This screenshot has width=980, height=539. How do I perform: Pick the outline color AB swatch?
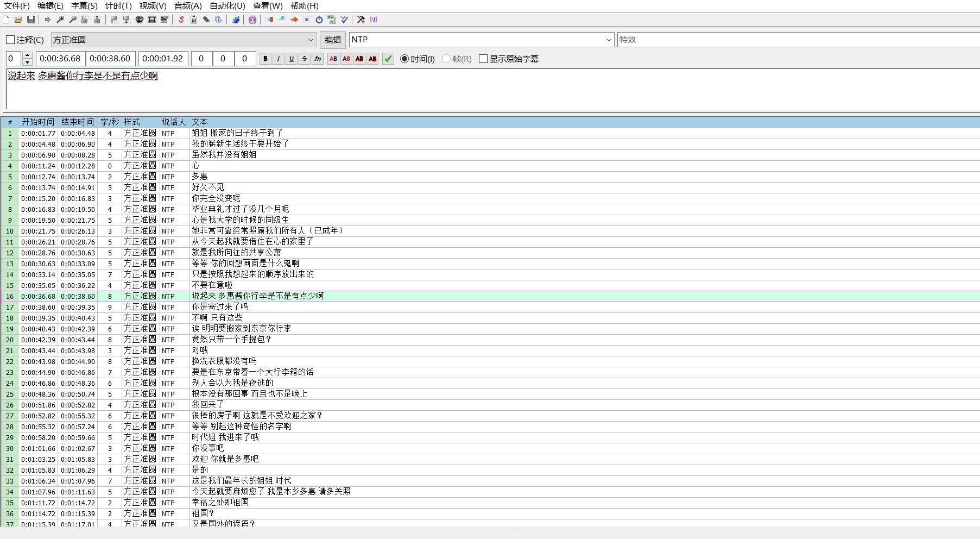tap(359, 59)
